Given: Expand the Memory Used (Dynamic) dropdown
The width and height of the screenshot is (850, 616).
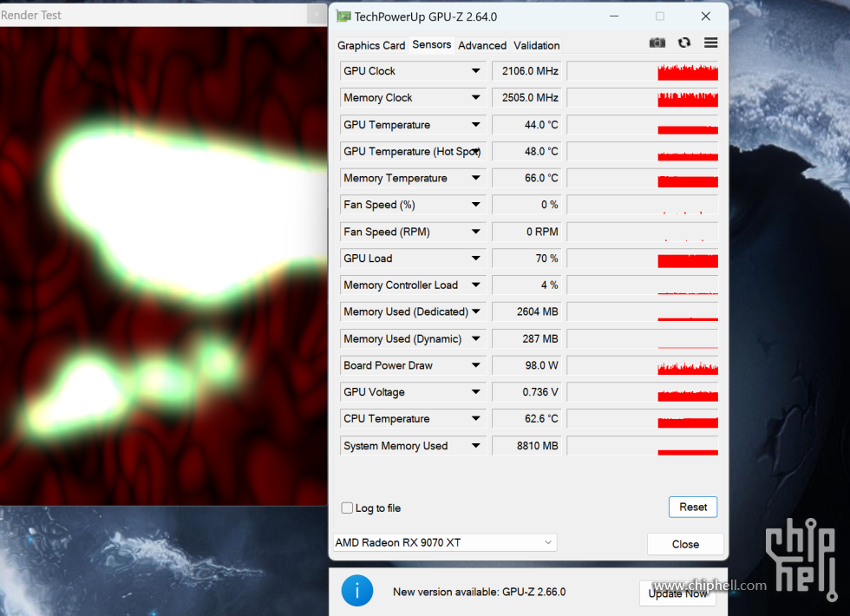Looking at the screenshot, I should click(x=475, y=338).
